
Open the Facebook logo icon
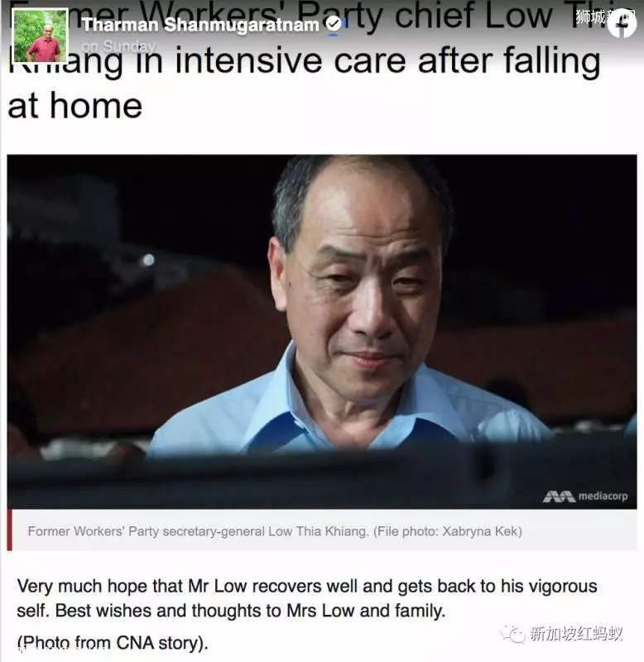pos(622,23)
